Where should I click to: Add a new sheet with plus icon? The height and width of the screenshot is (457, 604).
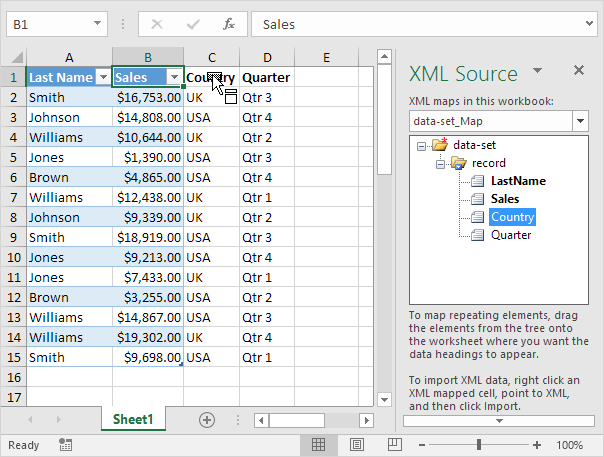pyautogui.click(x=207, y=420)
